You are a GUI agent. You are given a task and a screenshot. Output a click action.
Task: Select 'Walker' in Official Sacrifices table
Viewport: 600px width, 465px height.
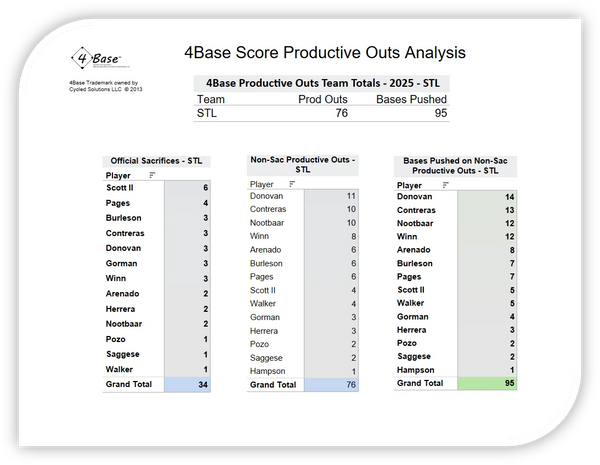pyautogui.click(x=119, y=370)
